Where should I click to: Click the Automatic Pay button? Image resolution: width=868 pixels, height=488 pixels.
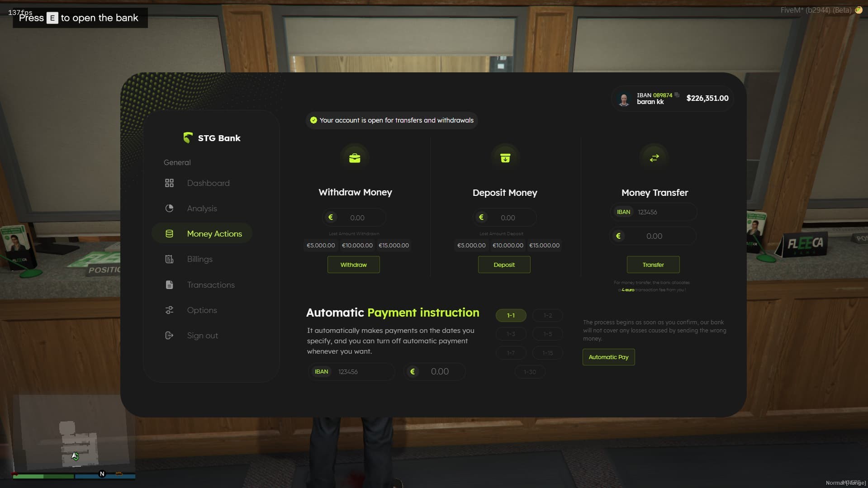pos(608,357)
